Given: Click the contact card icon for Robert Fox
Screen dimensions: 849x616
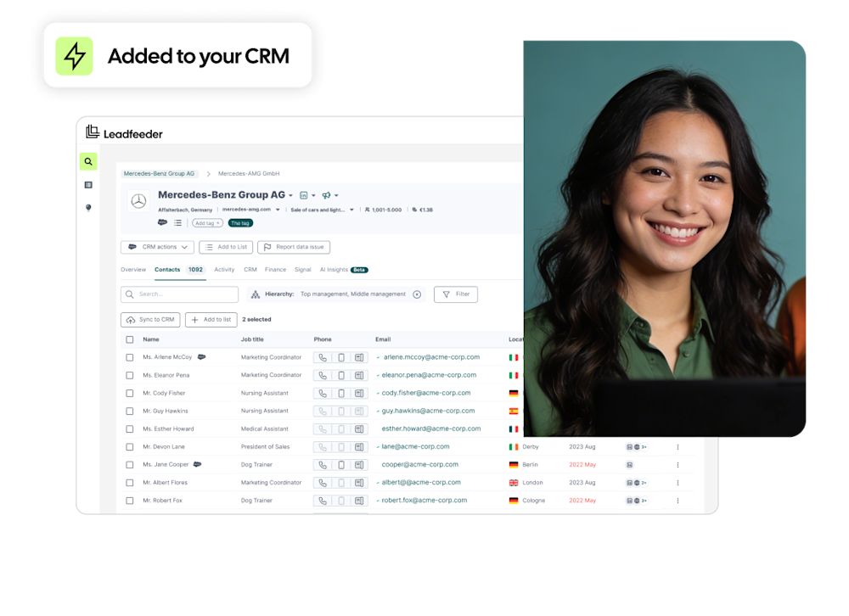Looking at the screenshot, I should pyautogui.click(x=359, y=501).
